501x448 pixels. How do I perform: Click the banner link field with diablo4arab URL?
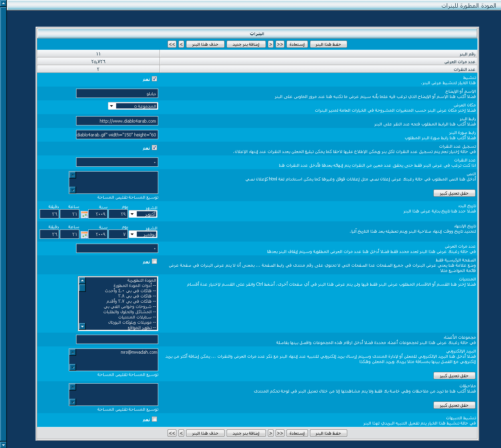coord(117,121)
